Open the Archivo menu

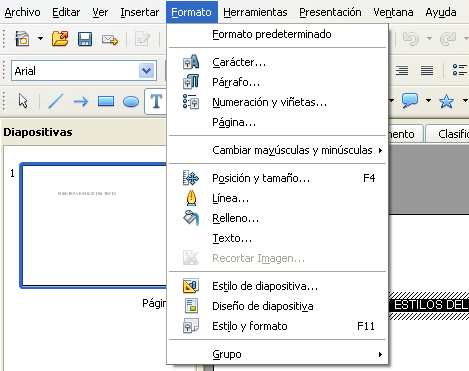pos(22,12)
